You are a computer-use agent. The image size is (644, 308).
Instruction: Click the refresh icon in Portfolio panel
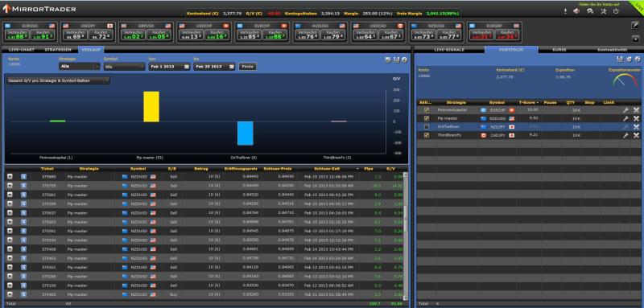629,59
